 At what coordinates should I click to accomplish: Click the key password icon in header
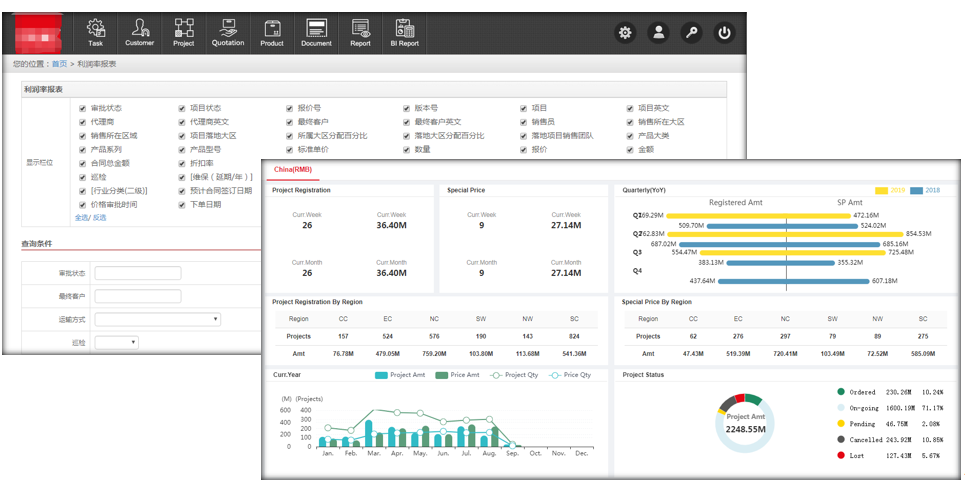coord(692,33)
